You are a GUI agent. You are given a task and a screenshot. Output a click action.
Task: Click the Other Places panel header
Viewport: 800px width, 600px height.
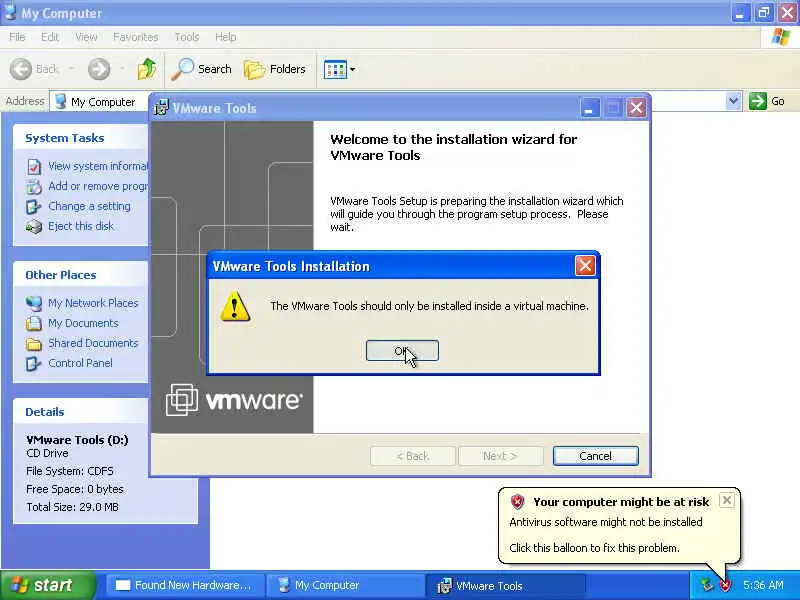[82, 275]
